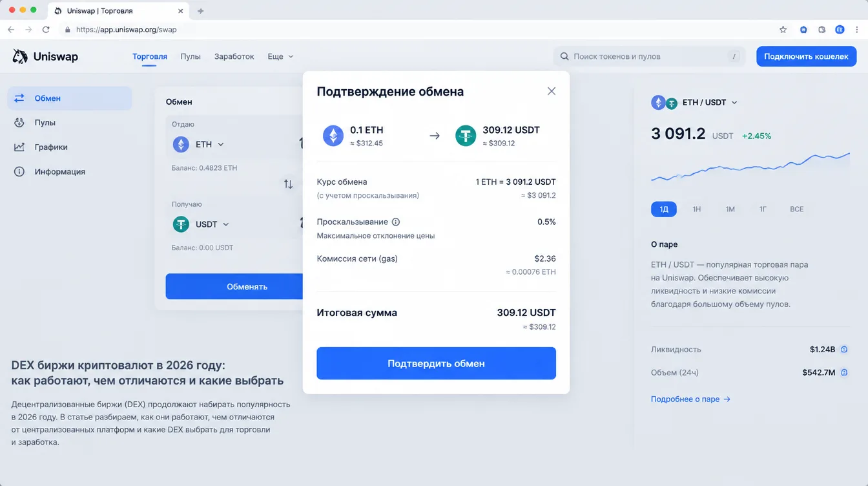Open the browser three-dot menu
This screenshot has height=486, width=868.
click(857, 30)
